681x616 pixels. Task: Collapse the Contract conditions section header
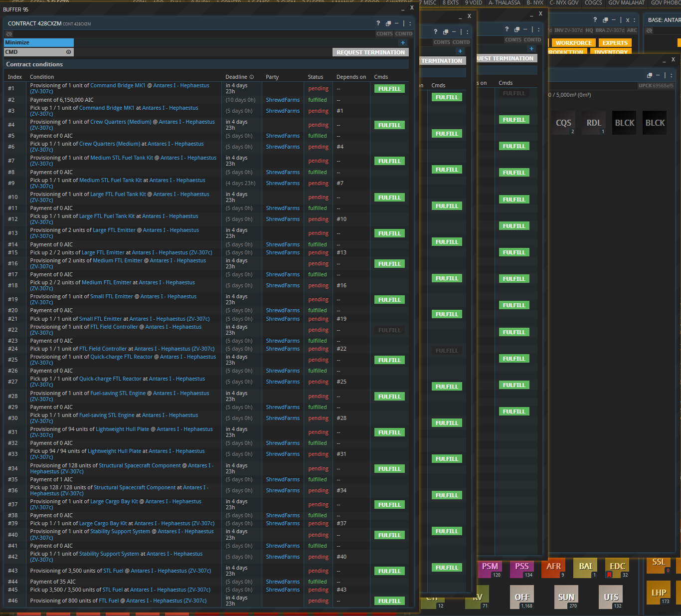point(206,64)
